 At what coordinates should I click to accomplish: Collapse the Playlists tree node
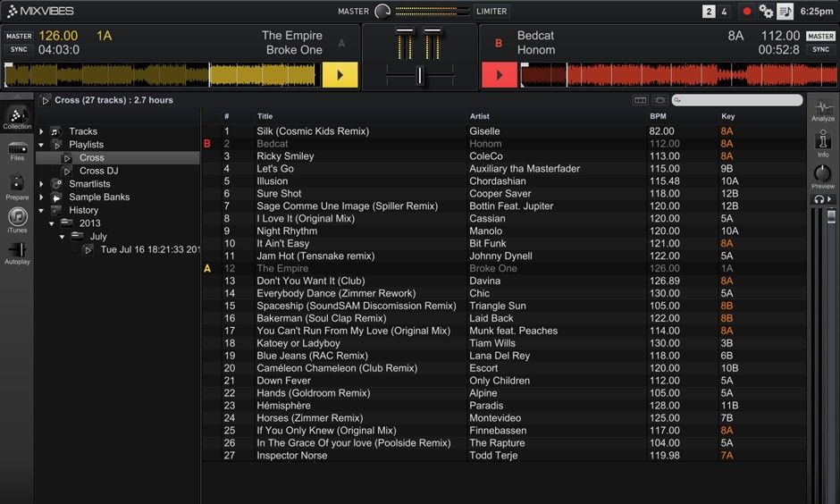coord(41,145)
